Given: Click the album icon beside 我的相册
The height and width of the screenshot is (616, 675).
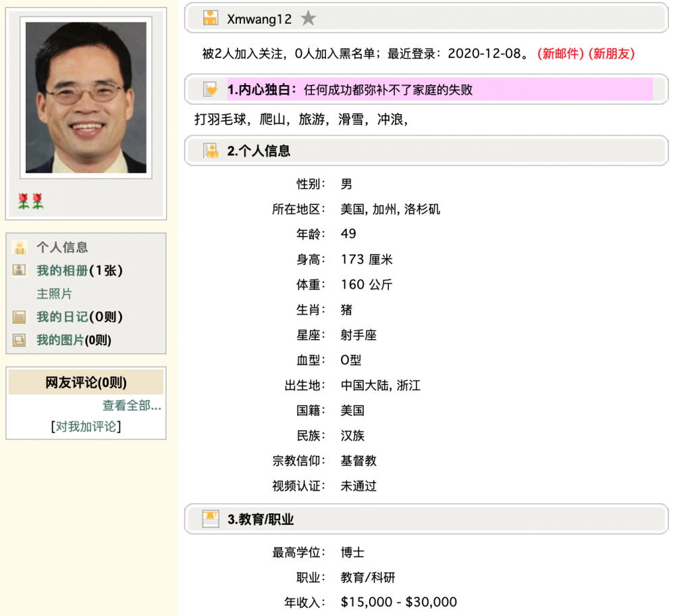Looking at the screenshot, I should [20, 270].
